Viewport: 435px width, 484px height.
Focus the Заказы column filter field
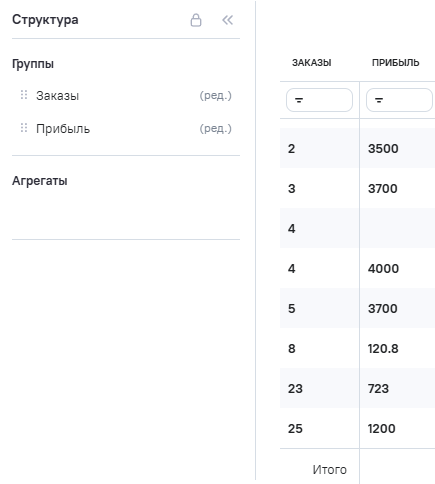(319, 100)
